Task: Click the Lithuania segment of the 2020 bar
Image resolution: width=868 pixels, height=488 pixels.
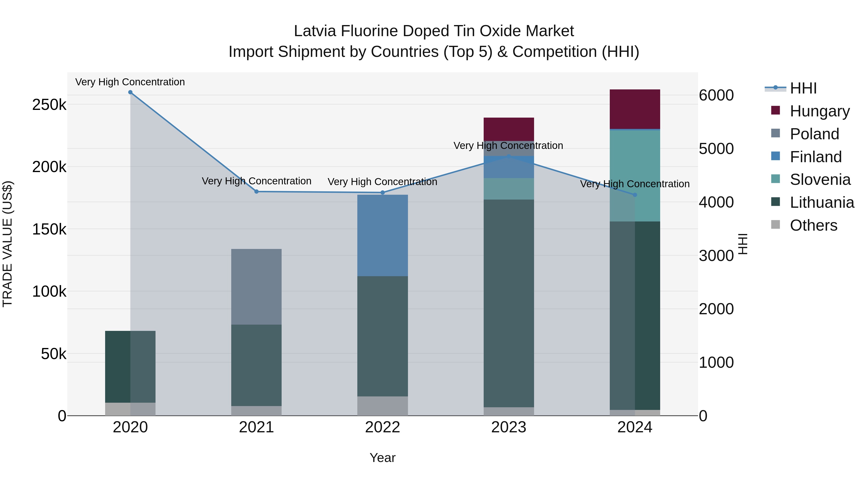Action: tap(130, 367)
